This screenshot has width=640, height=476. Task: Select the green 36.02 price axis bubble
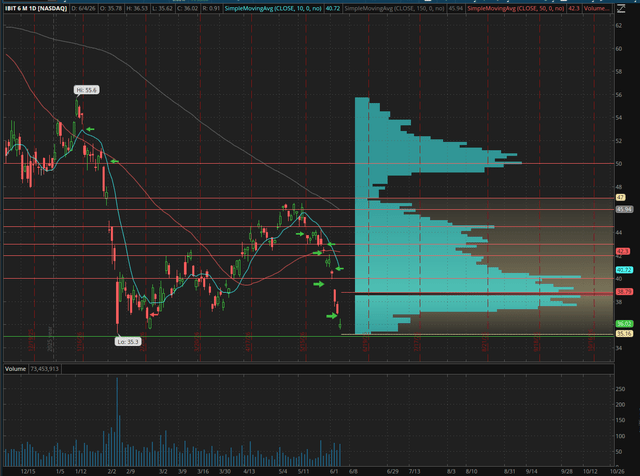click(624, 324)
